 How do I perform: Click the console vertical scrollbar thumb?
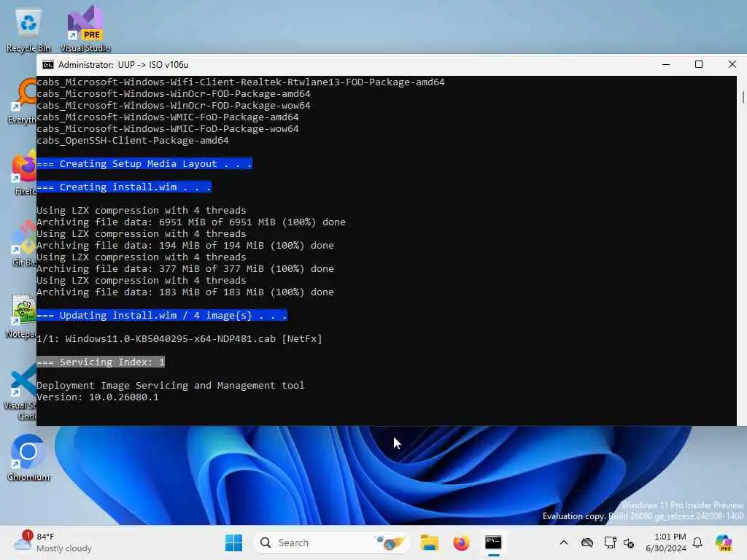click(743, 97)
